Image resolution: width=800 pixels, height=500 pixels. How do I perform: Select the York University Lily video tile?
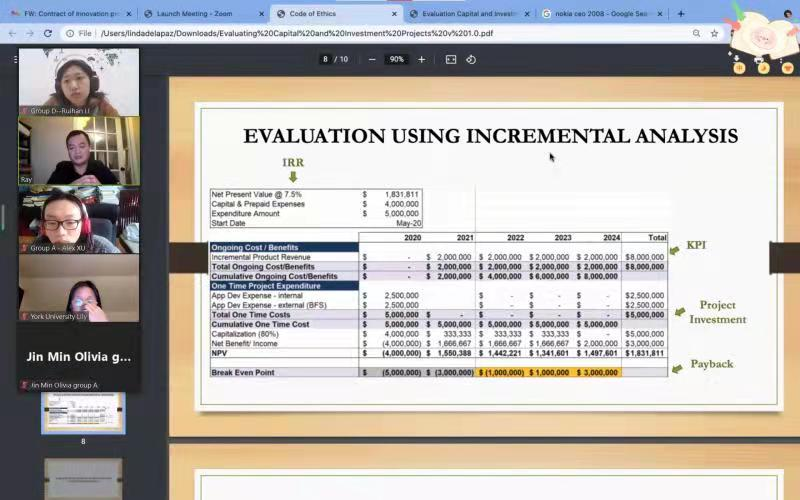[x=79, y=288]
